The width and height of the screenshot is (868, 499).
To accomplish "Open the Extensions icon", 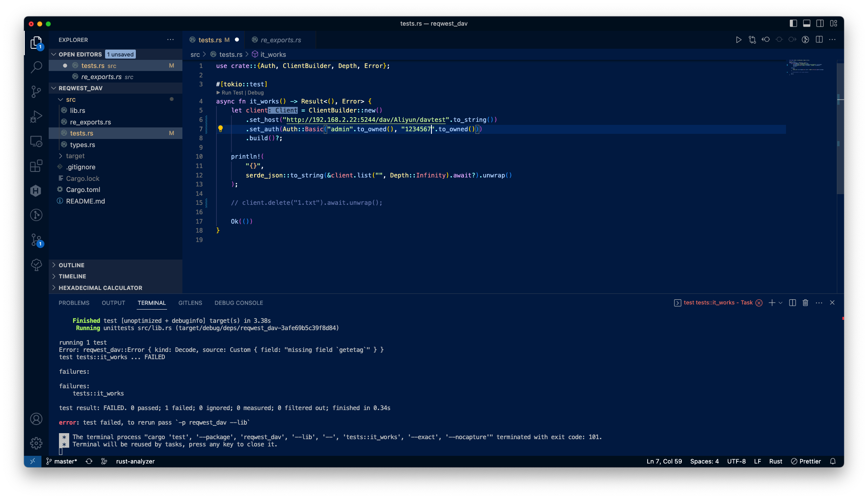I will pyautogui.click(x=36, y=166).
